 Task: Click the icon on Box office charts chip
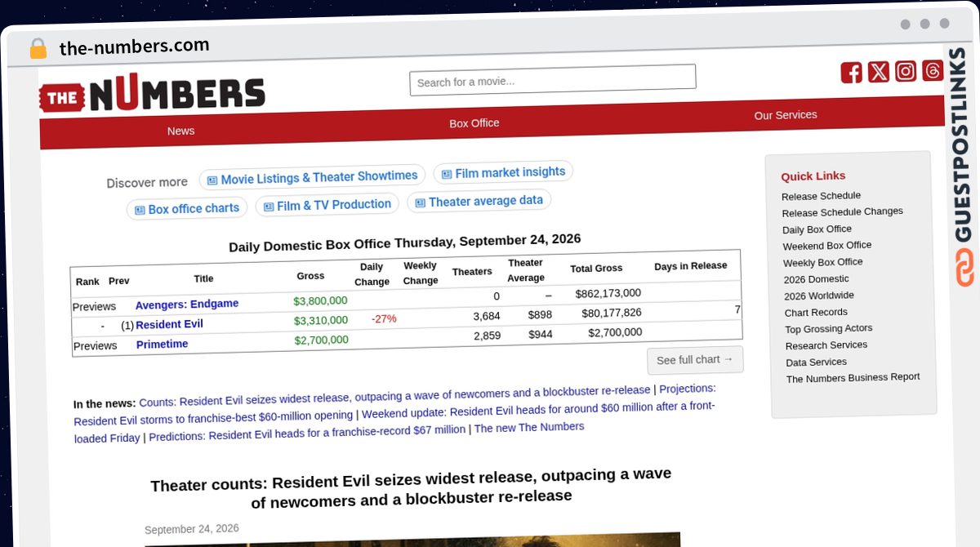coord(140,210)
